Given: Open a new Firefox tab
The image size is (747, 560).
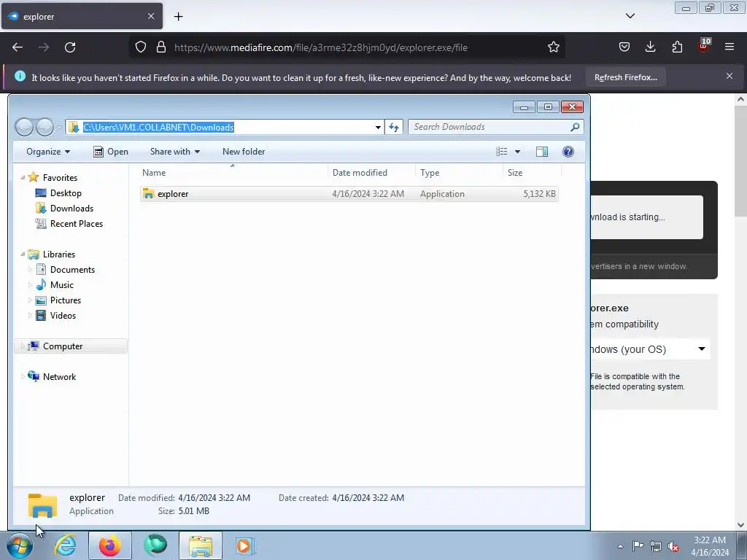Looking at the screenshot, I should pos(178,17).
